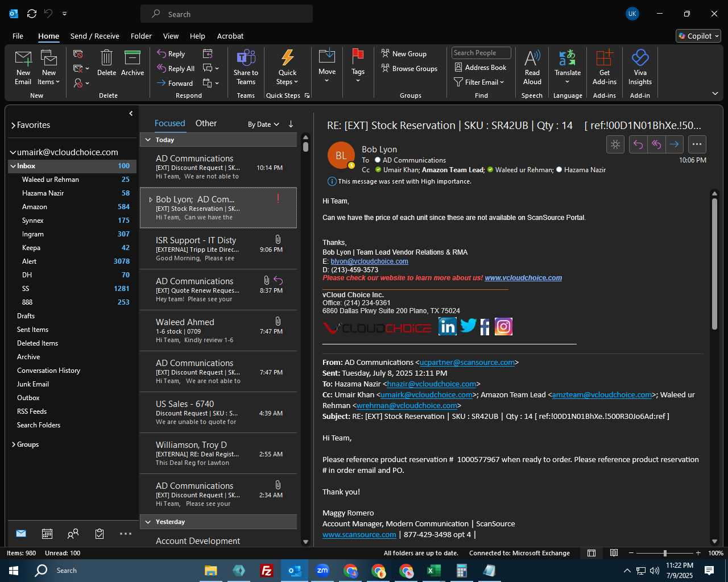
Task: Open the Quick Steps dropdown
Action: pos(287,67)
